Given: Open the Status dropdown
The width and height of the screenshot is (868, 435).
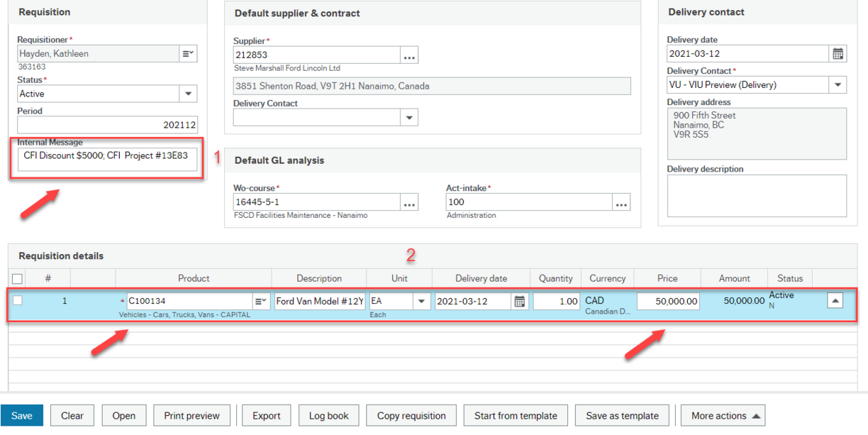Looking at the screenshot, I should coord(187,93).
